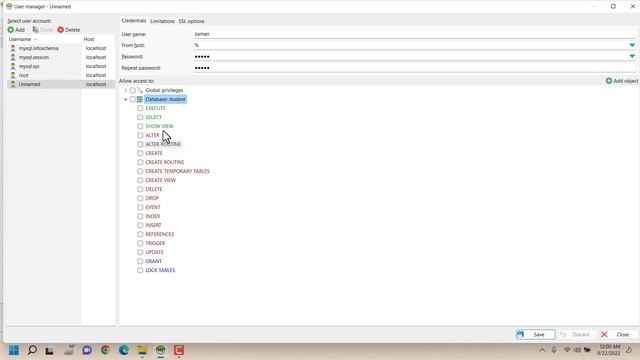Viewport: 640px width, 360px height.
Task: Click the microphone tray icon
Action: click(554, 350)
